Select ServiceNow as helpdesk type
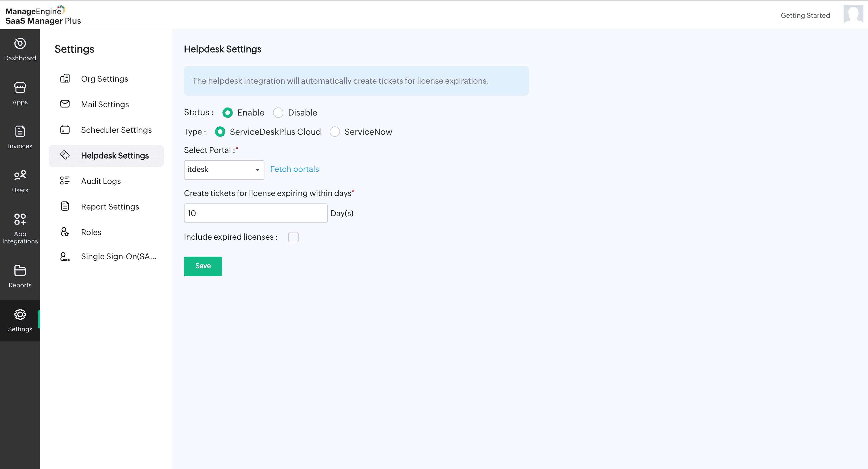868x469 pixels. (x=335, y=132)
